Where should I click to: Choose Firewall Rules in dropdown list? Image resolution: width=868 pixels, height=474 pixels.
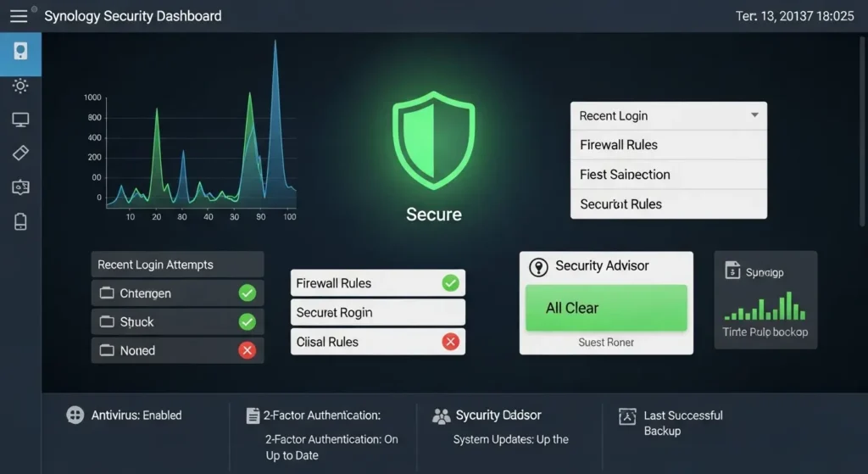point(669,145)
